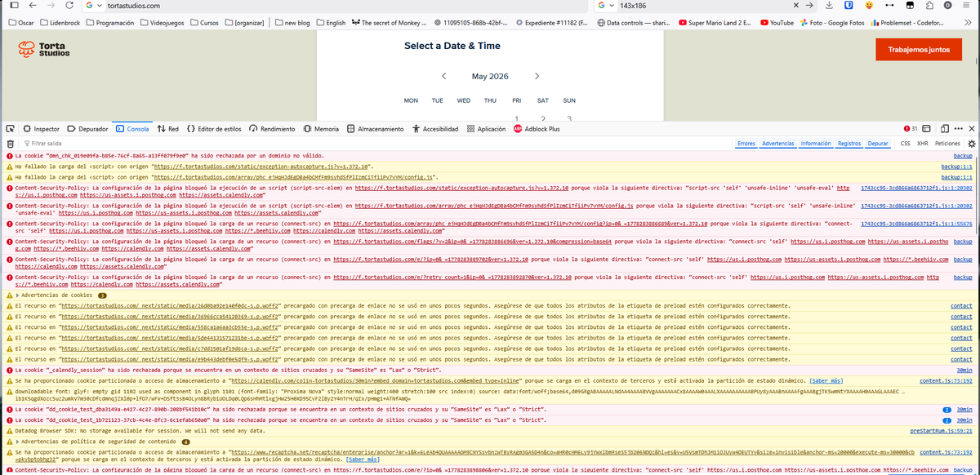Viewport: 980px width, 475px height.
Task: Toggle the Depurar filter
Action: [x=878, y=143]
